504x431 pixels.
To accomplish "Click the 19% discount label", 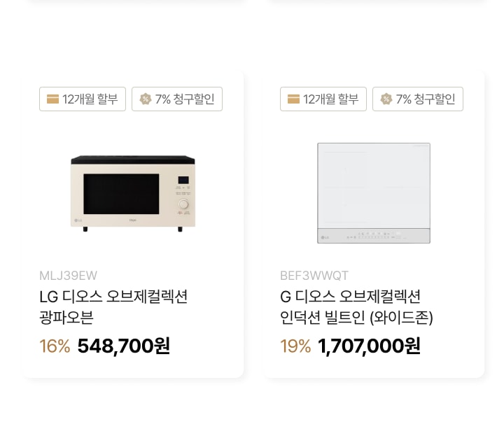I will (x=295, y=346).
